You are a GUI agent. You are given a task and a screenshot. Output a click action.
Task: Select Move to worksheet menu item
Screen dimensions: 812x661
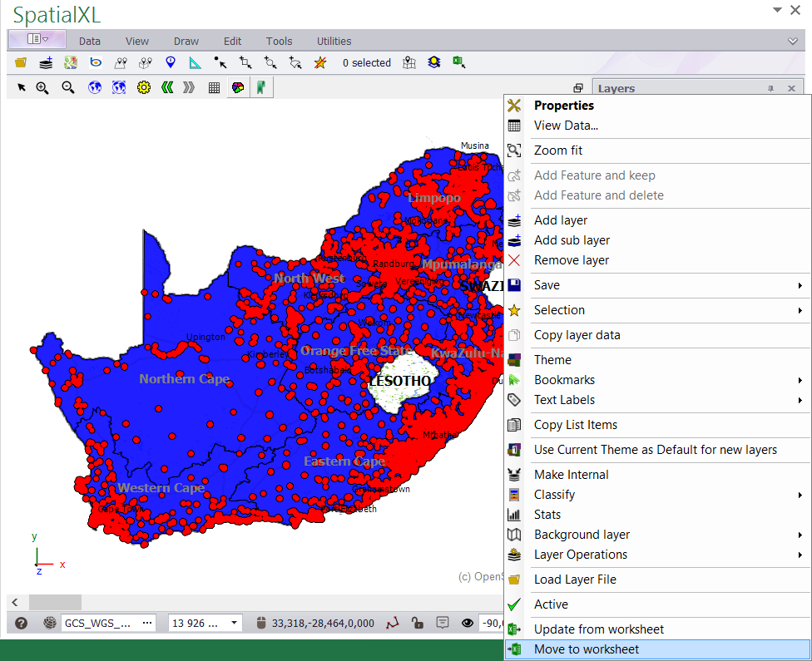pos(587,649)
